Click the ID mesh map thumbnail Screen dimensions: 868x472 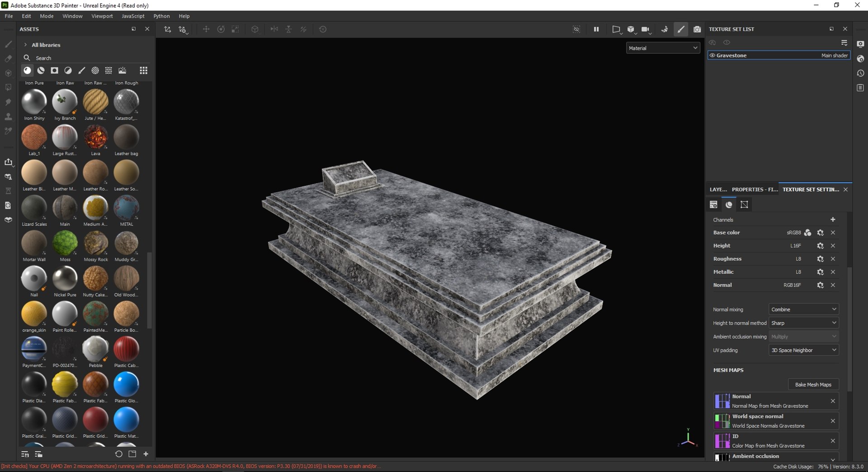722,441
